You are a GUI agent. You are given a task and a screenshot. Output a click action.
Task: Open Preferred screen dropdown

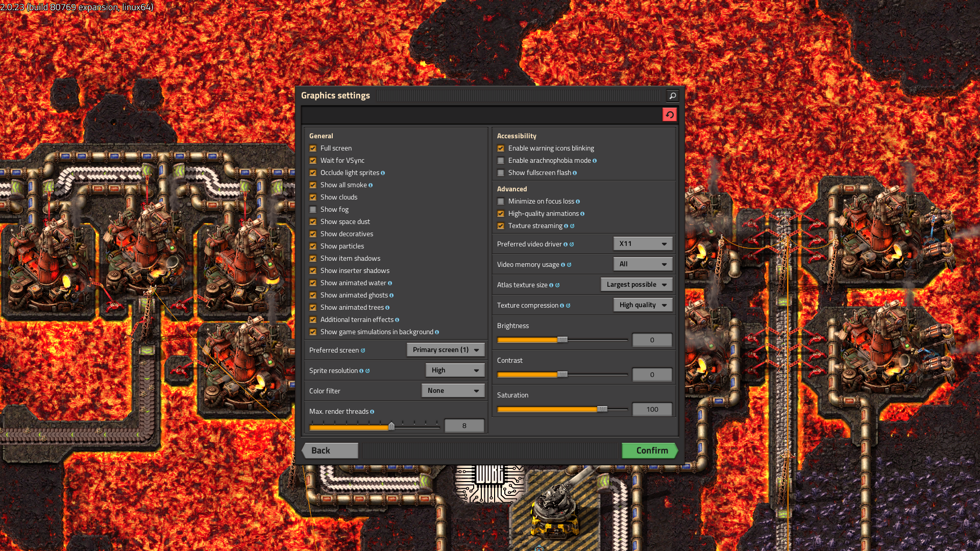point(446,350)
